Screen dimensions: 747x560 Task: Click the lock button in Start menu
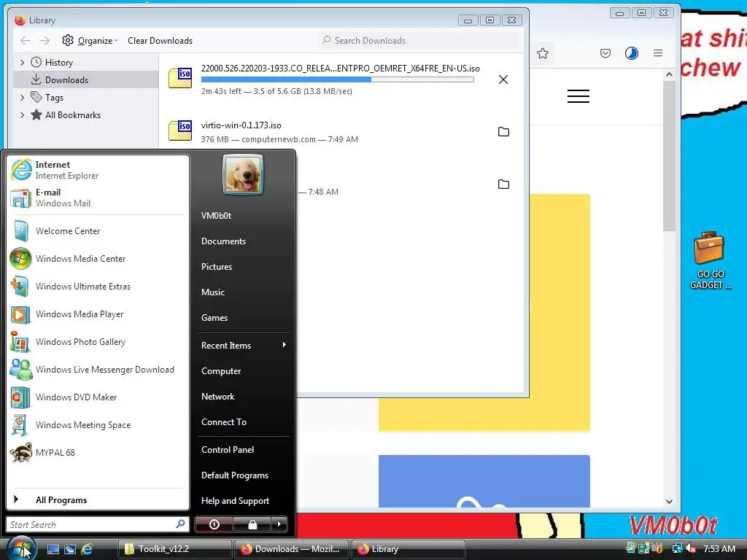pos(252,524)
